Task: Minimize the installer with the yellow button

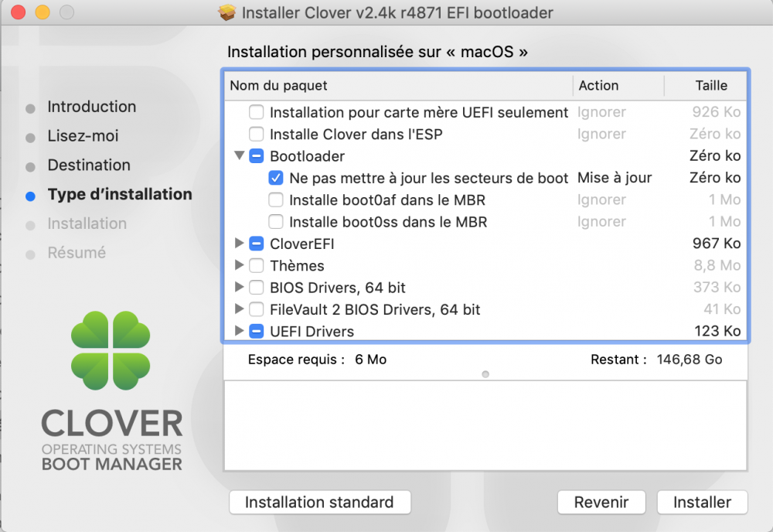Action: tap(43, 12)
